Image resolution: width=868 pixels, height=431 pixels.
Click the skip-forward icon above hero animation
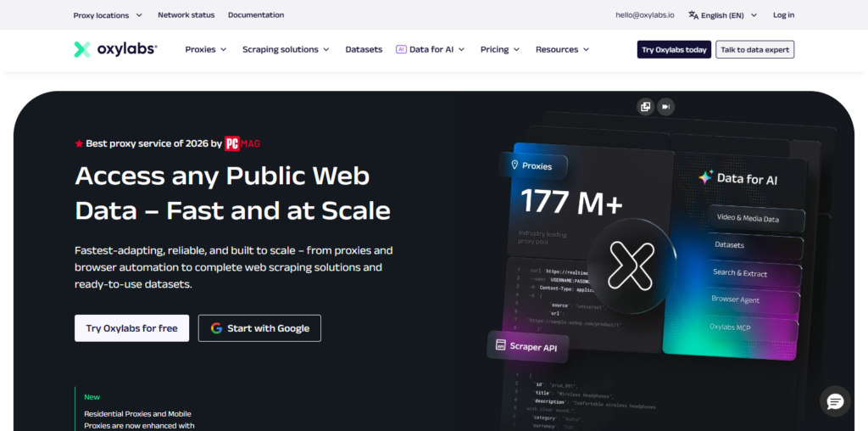[666, 107]
